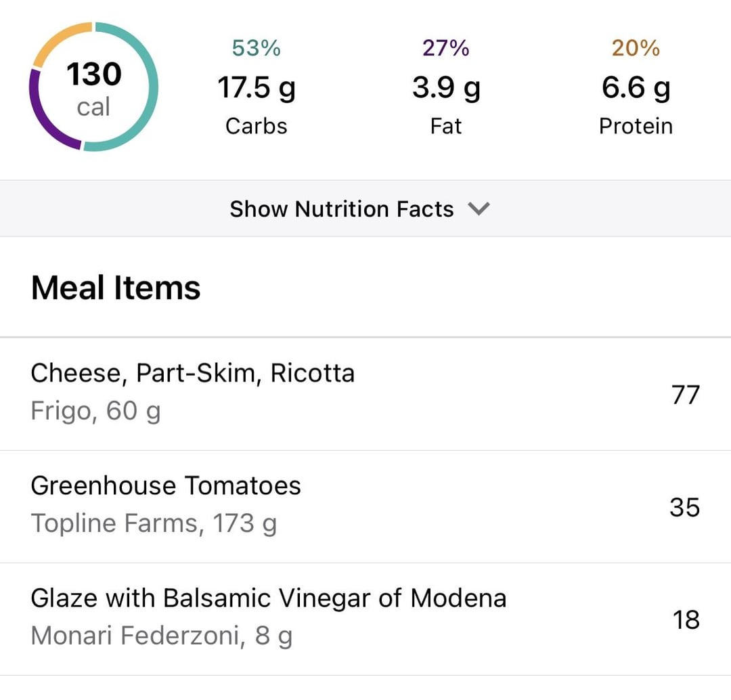Tap the 35 calories for tomatoes
Screen dimensions: 731x700
pyautogui.click(x=685, y=507)
